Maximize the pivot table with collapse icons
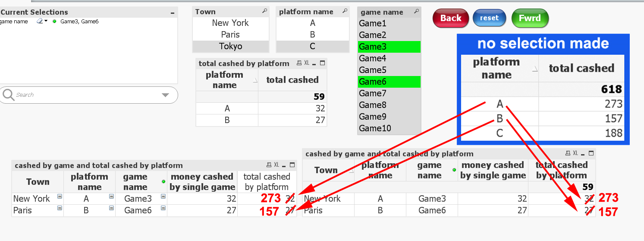This screenshot has width=644, height=241. [x=292, y=165]
